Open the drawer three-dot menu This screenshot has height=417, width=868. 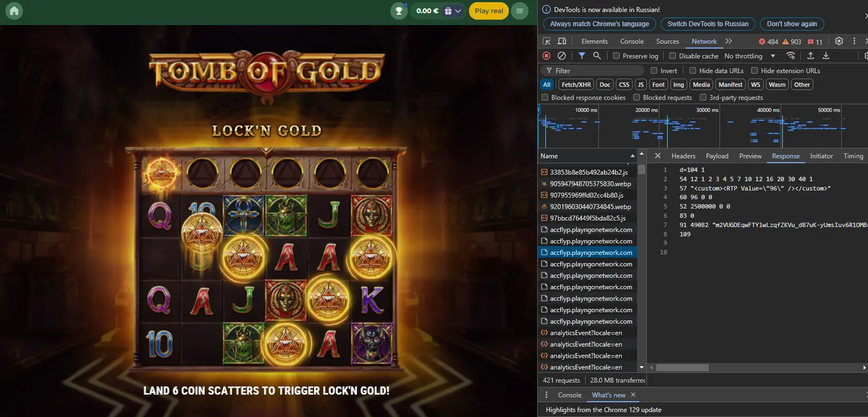click(546, 395)
